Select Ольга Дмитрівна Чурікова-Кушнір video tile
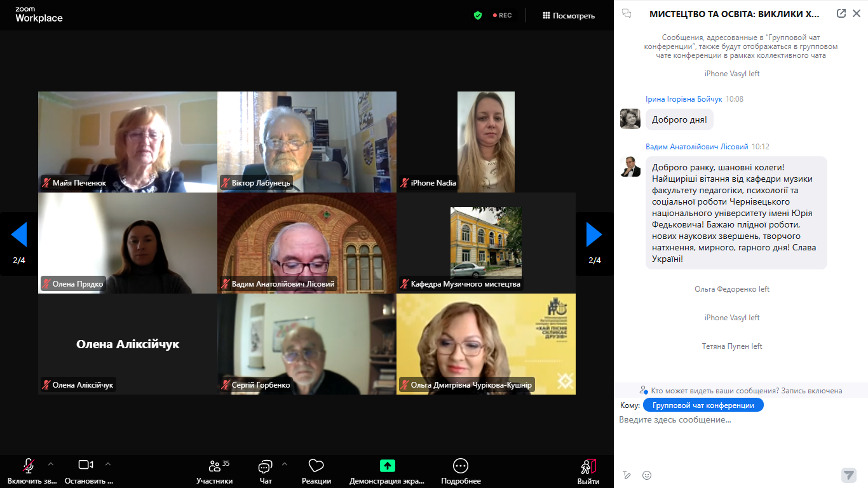The height and width of the screenshot is (488, 868). [x=486, y=344]
